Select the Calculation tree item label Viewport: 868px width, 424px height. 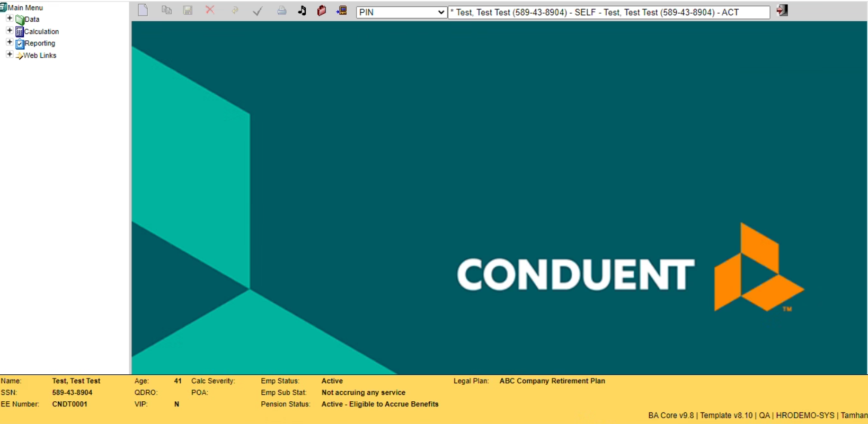[41, 31]
